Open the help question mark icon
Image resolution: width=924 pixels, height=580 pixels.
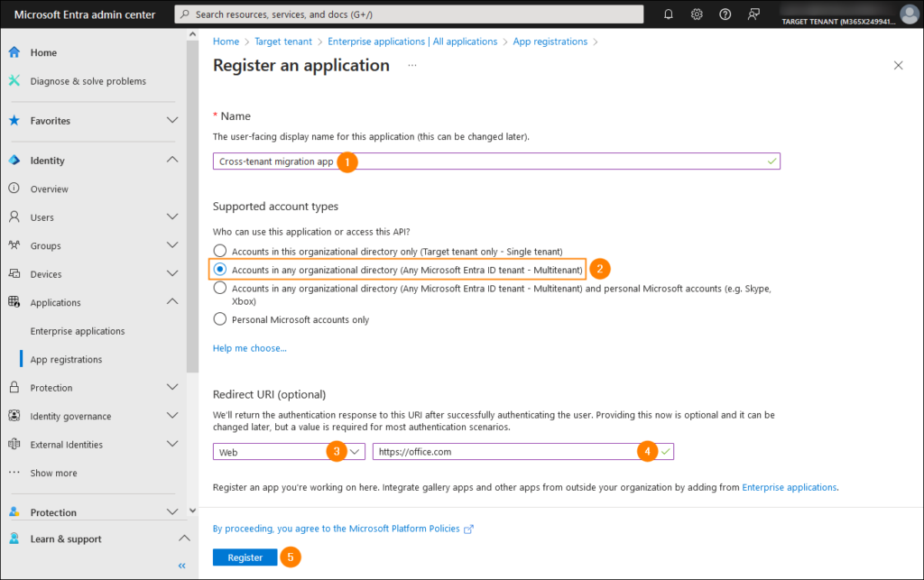(725, 14)
